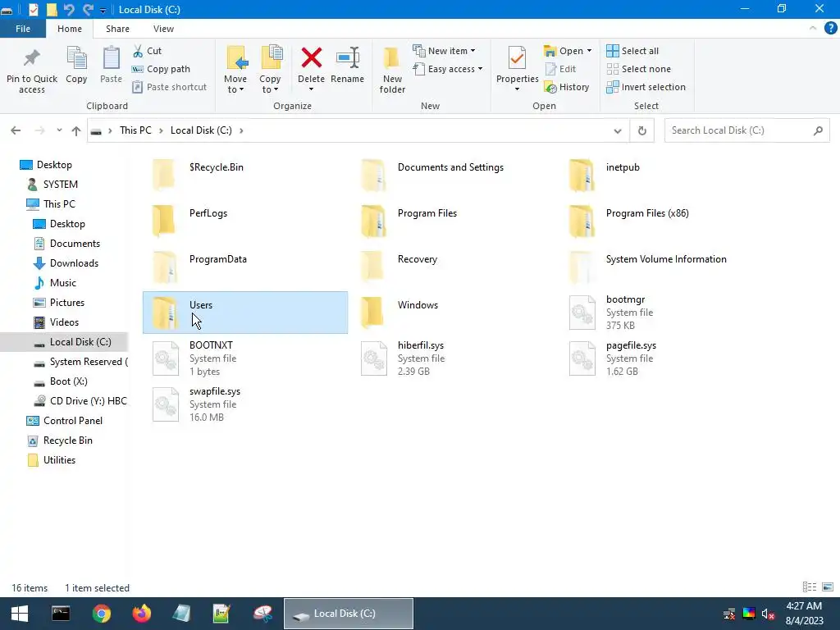
Task: Expand the Quick Access Toolbar customize arrow
Action: [103, 10]
